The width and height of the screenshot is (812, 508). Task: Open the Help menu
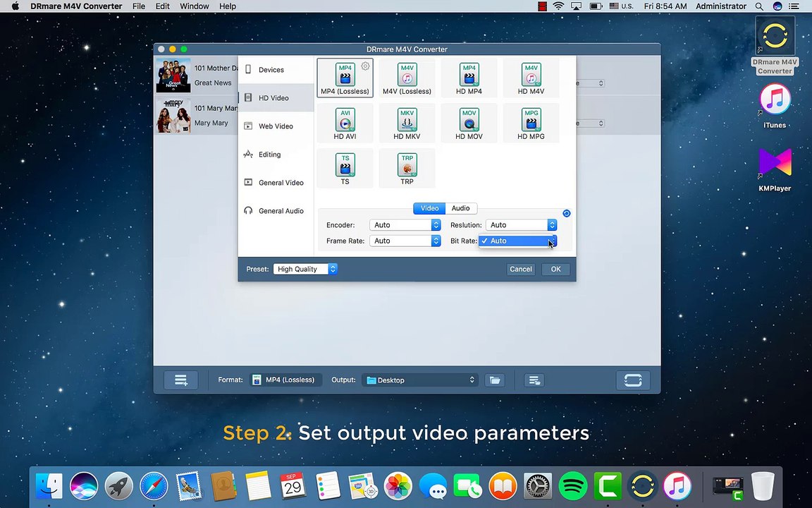[228, 6]
